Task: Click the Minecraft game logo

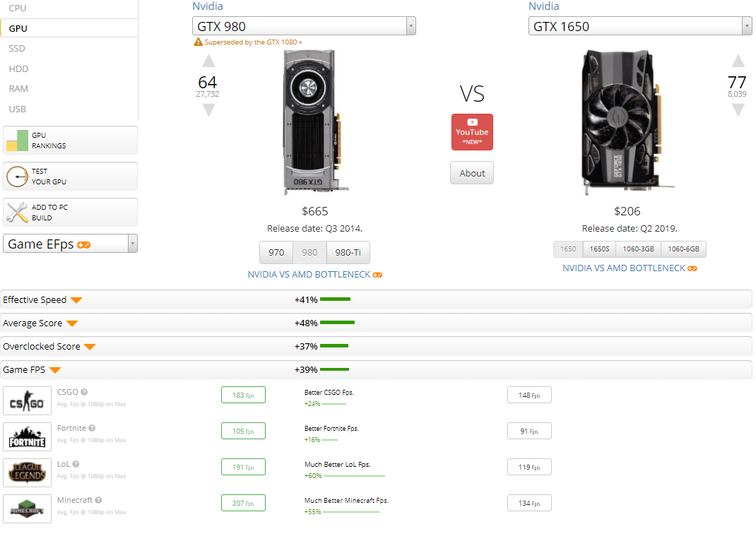Action: click(27, 509)
